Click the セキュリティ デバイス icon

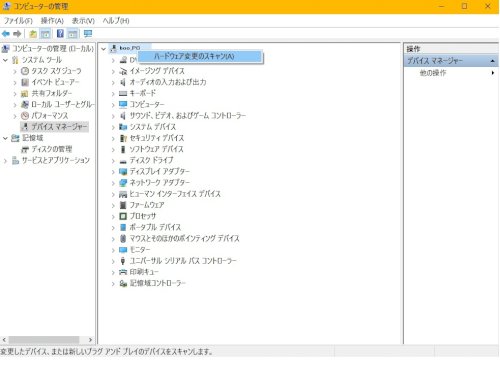123,138
